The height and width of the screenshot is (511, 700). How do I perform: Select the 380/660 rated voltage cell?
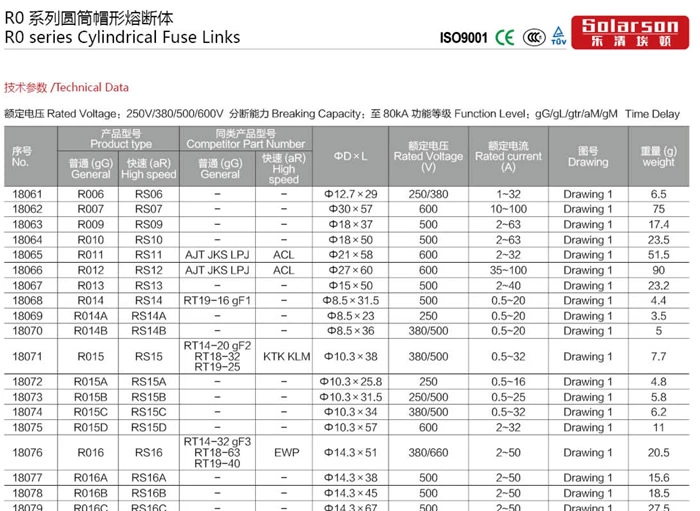point(428,452)
